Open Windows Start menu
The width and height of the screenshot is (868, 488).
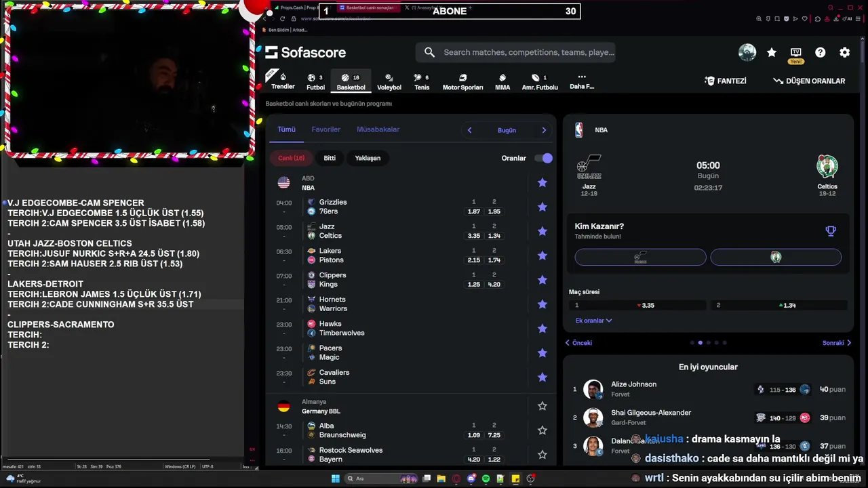(335, 479)
